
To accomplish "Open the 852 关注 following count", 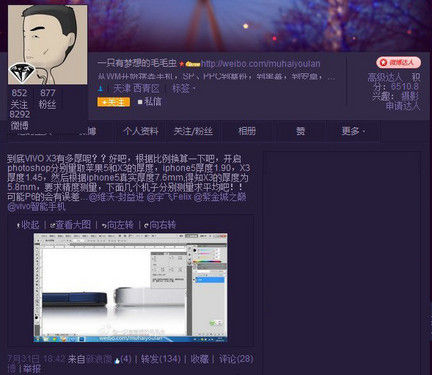I will point(19,99).
